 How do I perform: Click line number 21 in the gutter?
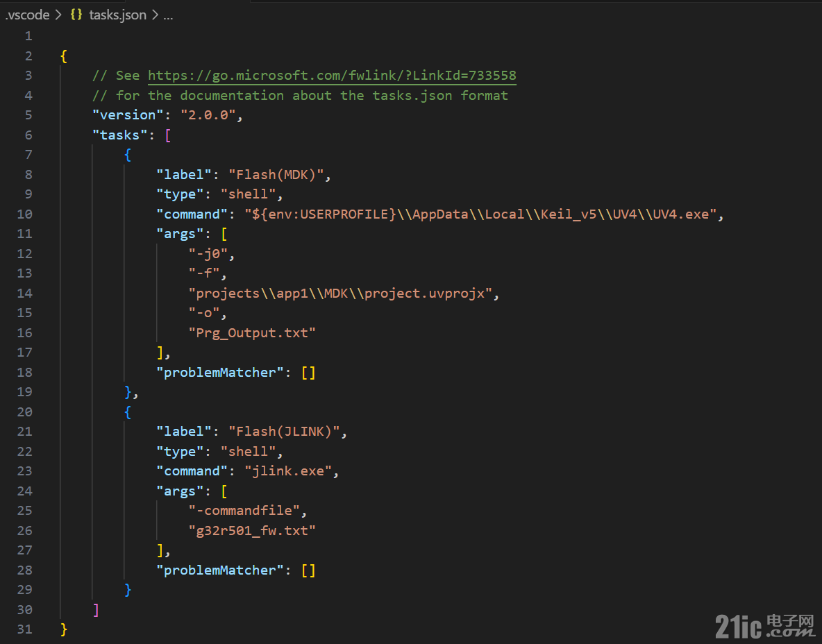click(24, 431)
